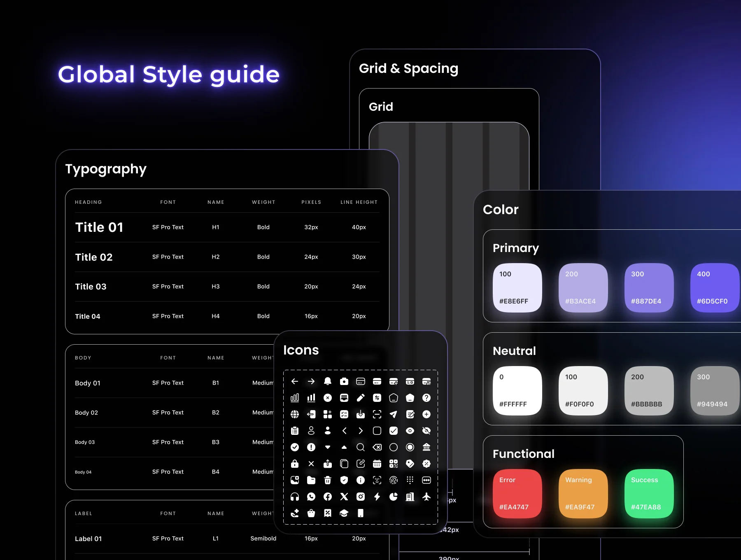Click the checkmark circle icon
Screen dimensions: 741x560
pyautogui.click(x=295, y=447)
